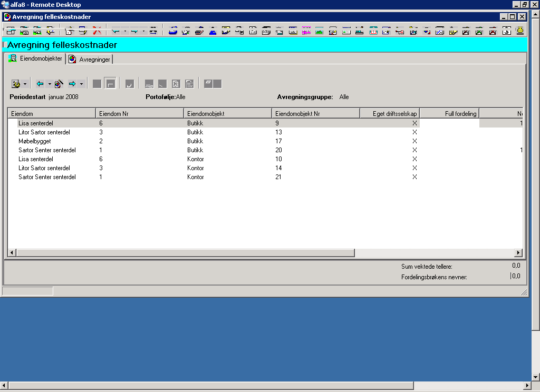Click the teal right arrow in top toolbar
Screen dimensions: 540x392
coord(134,31)
